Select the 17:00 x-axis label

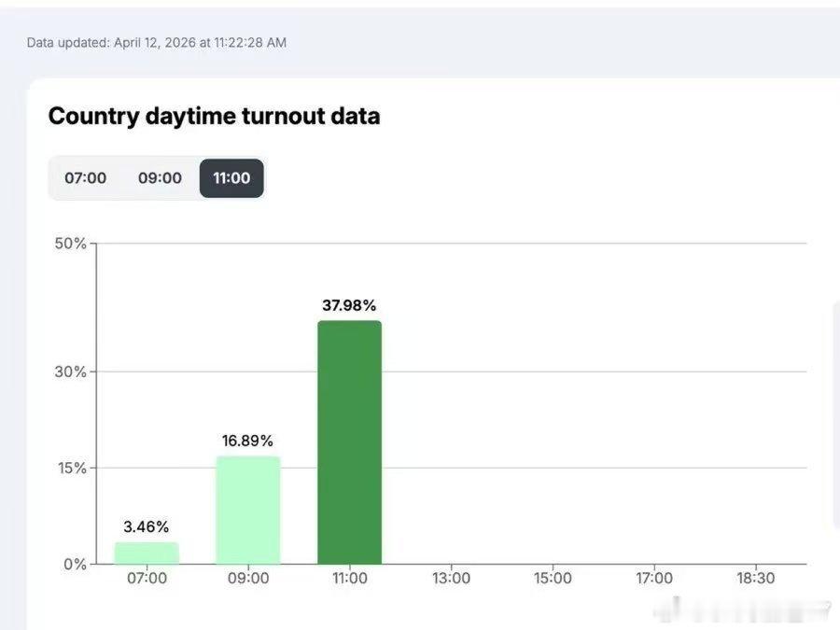tap(654, 579)
